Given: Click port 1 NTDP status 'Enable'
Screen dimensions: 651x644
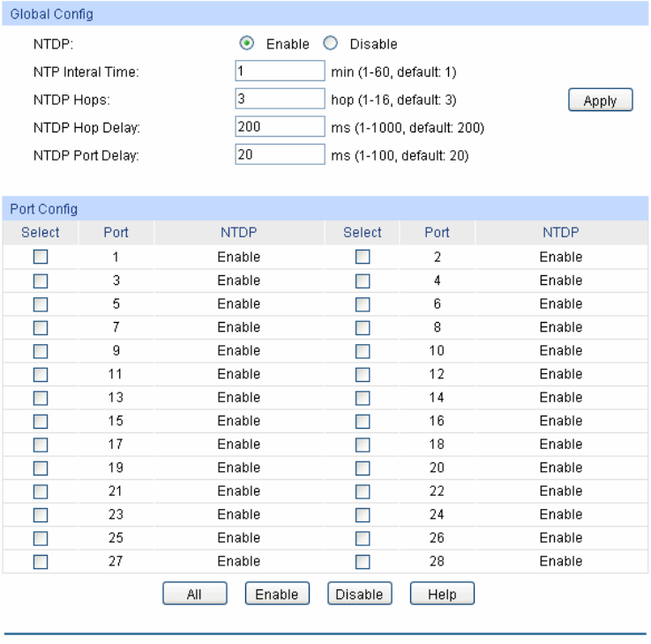Looking at the screenshot, I should coord(239,257).
